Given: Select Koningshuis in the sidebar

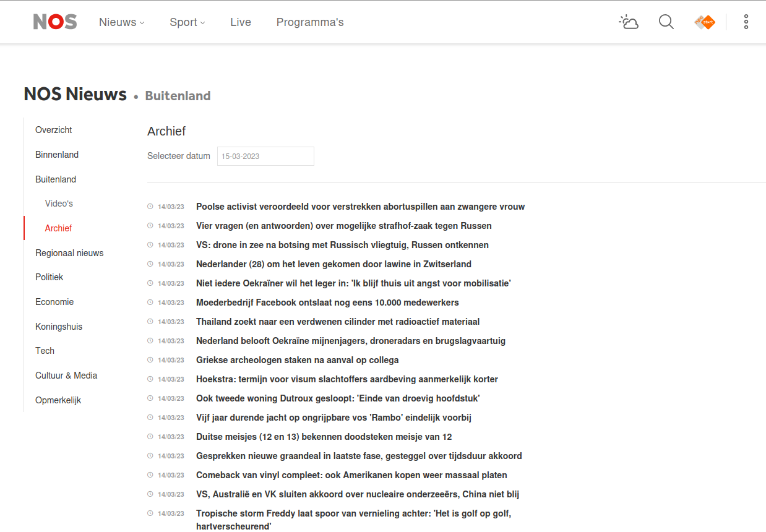Looking at the screenshot, I should (x=59, y=327).
